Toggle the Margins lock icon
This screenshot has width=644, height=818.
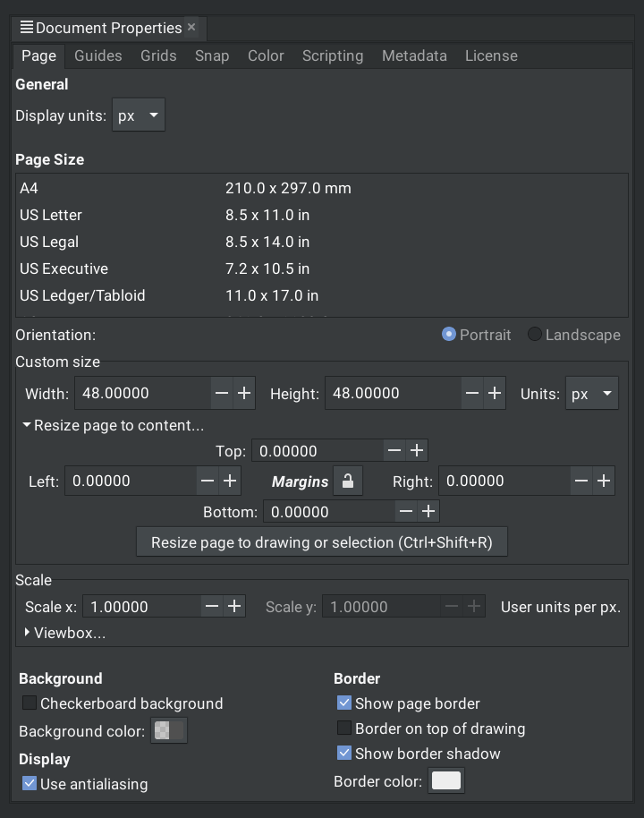point(348,481)
